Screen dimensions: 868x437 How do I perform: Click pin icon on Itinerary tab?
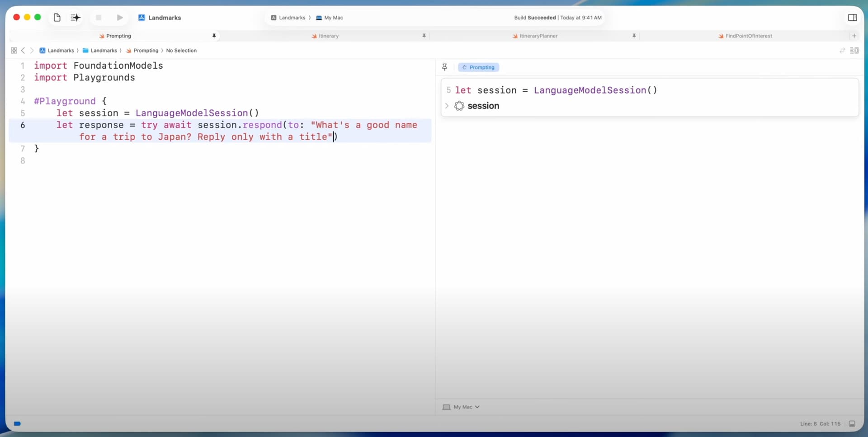(x=424, y=36)
